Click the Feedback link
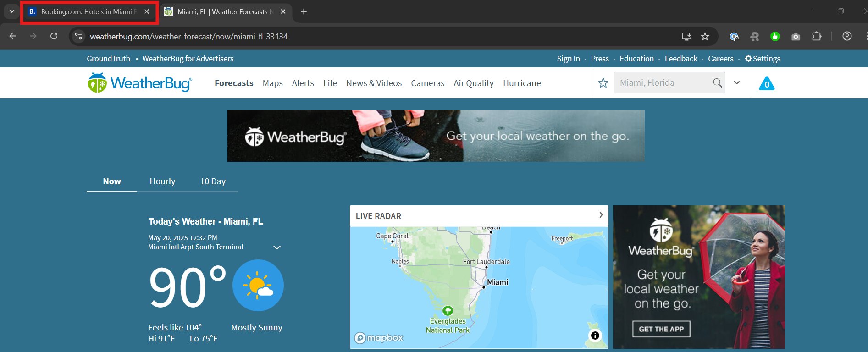The image size is (868, 352). [x=681, y=59]
